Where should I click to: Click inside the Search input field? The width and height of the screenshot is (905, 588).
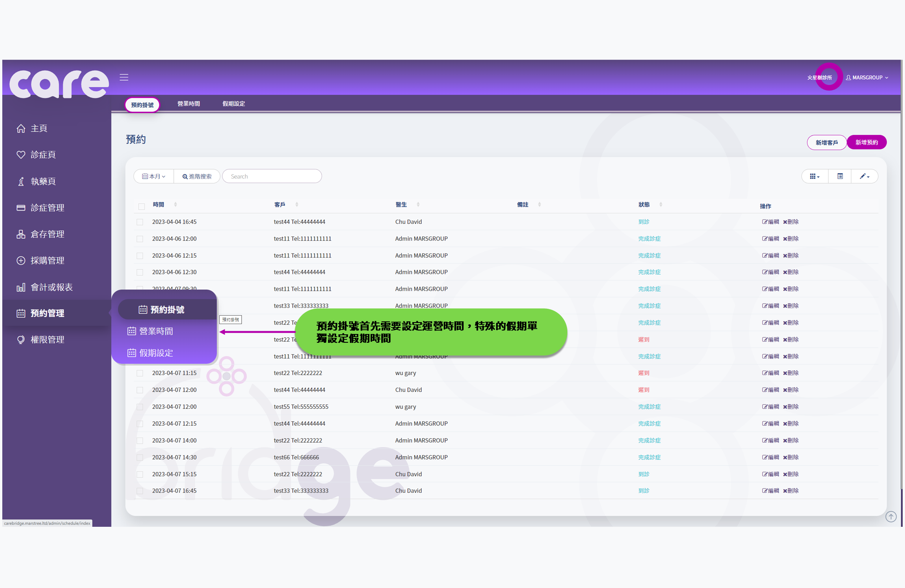(x=272, y=176)
